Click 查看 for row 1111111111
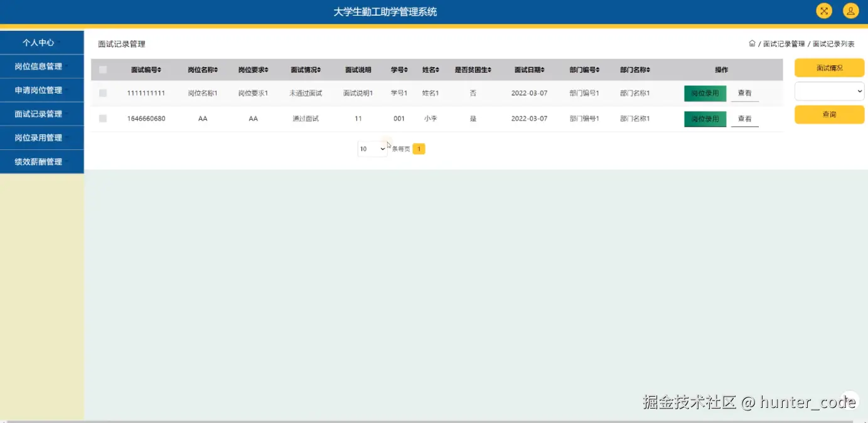 point(744,93)
